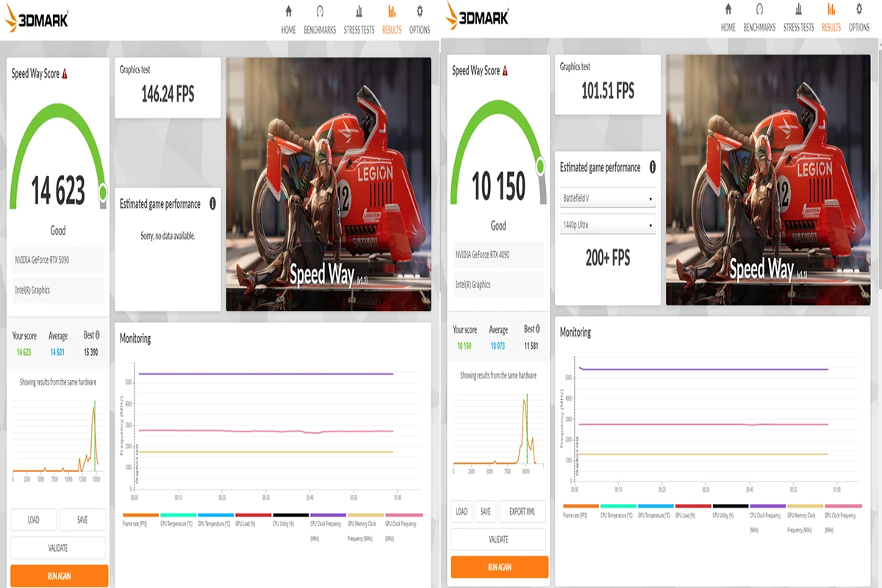Click Best info icon near 11 581
Screen dimensions: 882x588
coord(537,329)
